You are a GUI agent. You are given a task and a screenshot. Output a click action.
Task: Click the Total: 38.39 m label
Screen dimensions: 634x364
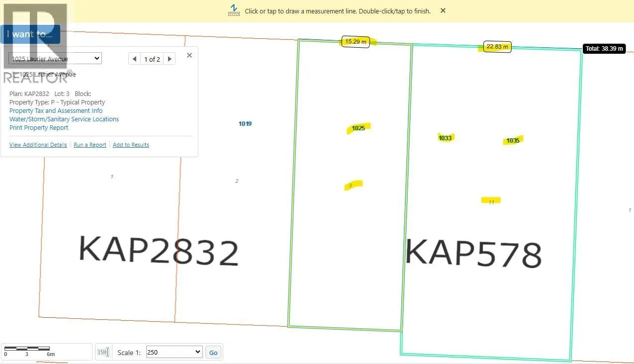[604, 49]
